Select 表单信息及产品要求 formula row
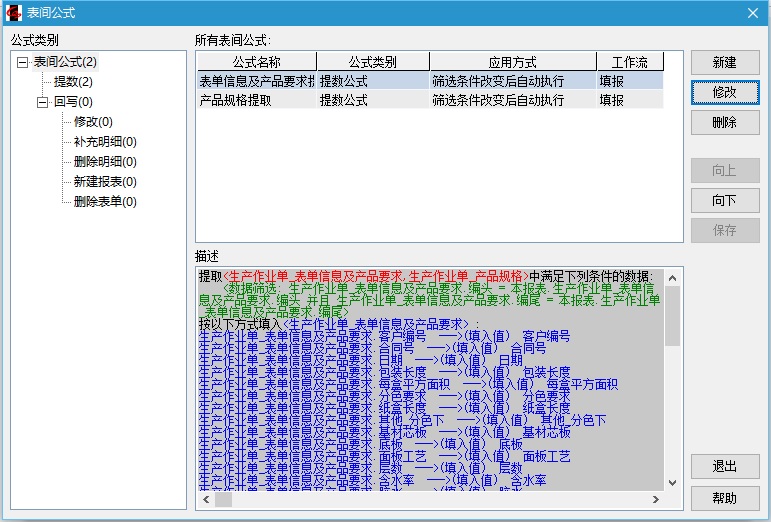The image size is (771, 522). (x=256, y=81)
